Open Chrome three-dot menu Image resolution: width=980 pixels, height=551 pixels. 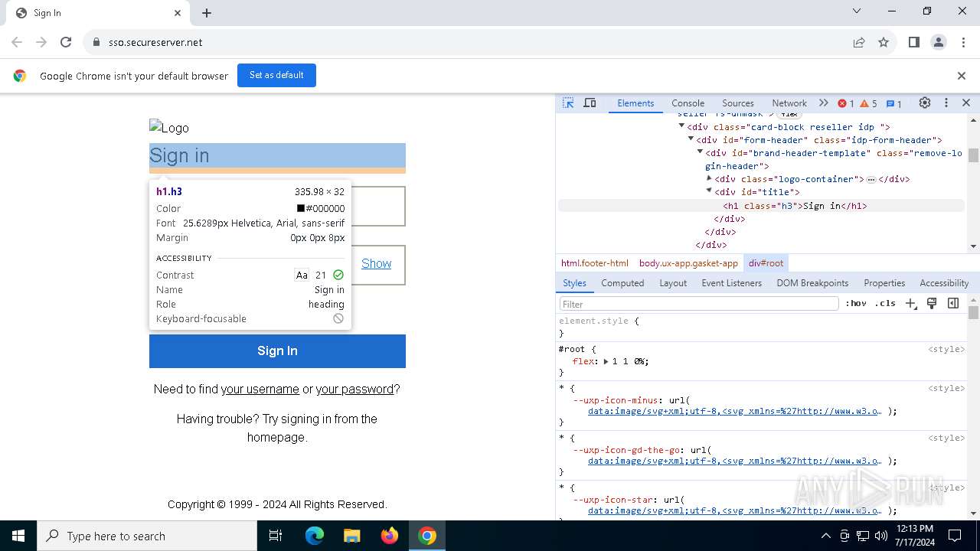coord(963,42)
